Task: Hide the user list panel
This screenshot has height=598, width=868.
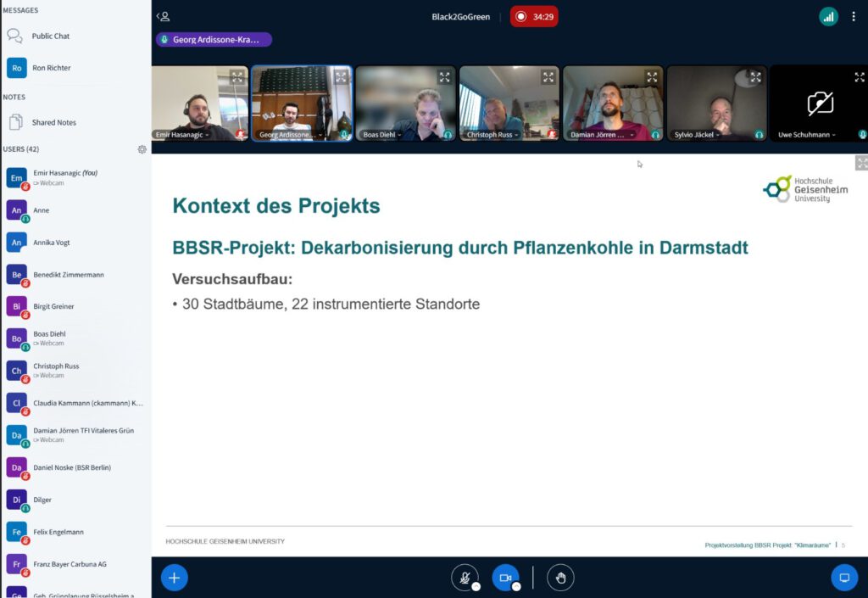Action: click(x=164, y=17)
